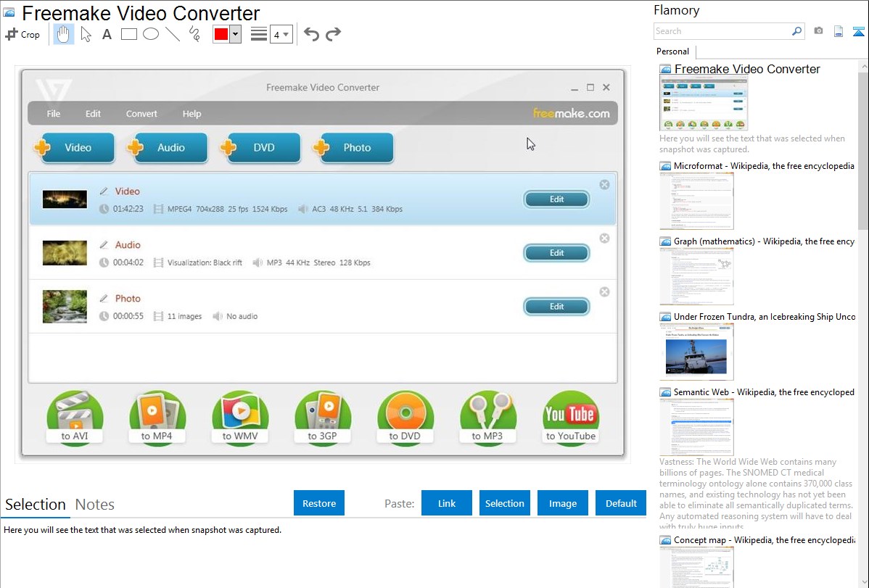Viewport: 869px width, 588px height.
Task: Click the page document icon beside the camera
Action: (838, 31)
